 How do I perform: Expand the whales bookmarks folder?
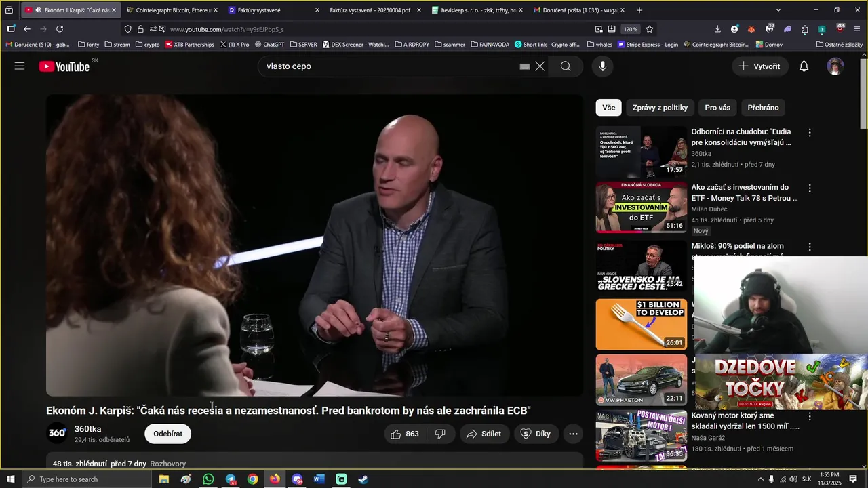599,44
